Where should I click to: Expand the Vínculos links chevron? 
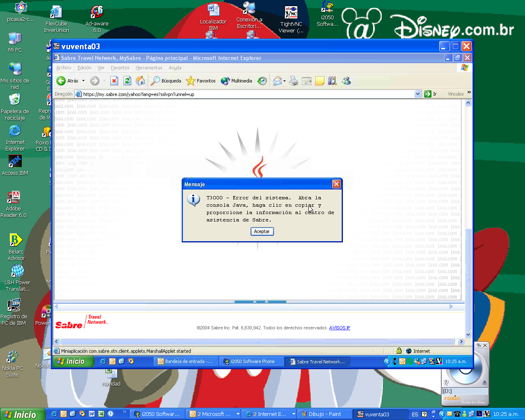[x=469, y=93]
